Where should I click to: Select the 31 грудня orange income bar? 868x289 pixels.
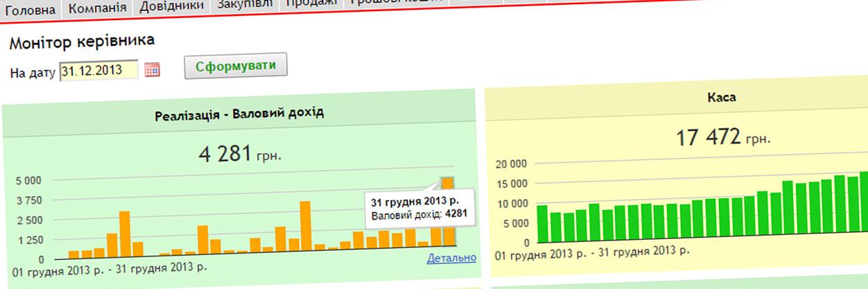coord(448,213)
